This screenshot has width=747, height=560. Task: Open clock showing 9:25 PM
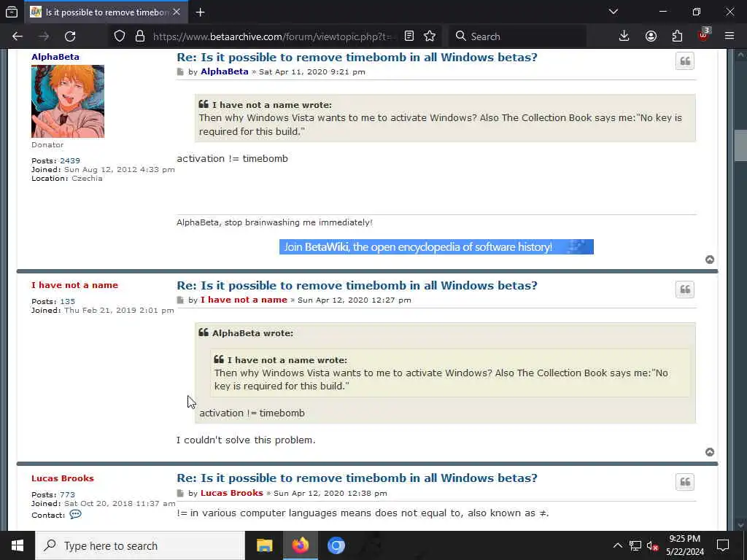pos(684,545)
